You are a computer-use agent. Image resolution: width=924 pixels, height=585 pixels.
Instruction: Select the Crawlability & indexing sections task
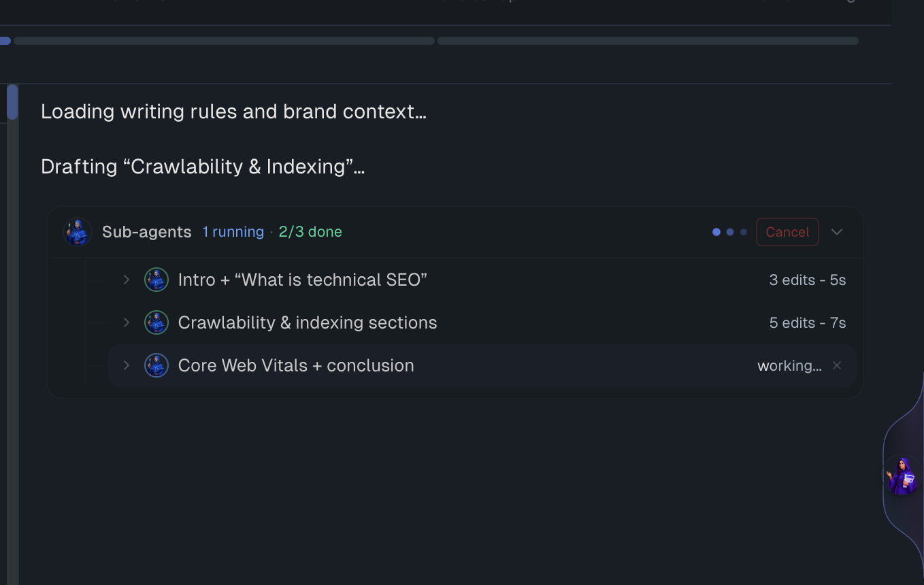pos(482,322)
